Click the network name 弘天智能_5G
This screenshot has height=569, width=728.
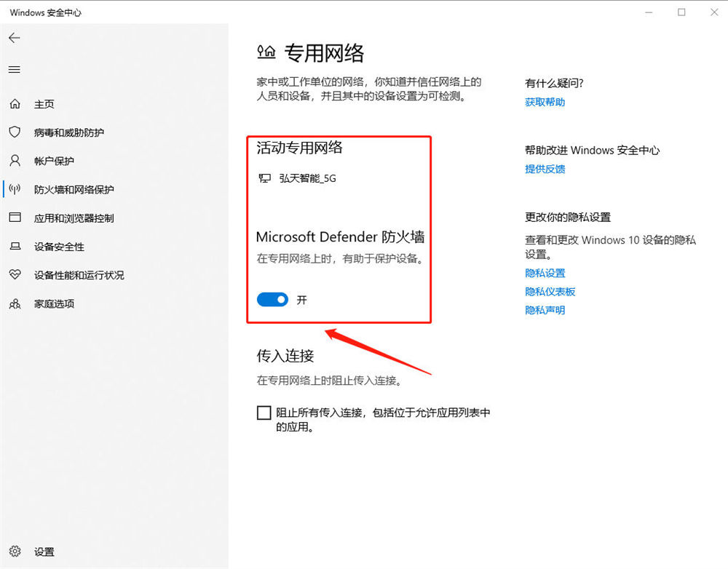pos(307,178)
